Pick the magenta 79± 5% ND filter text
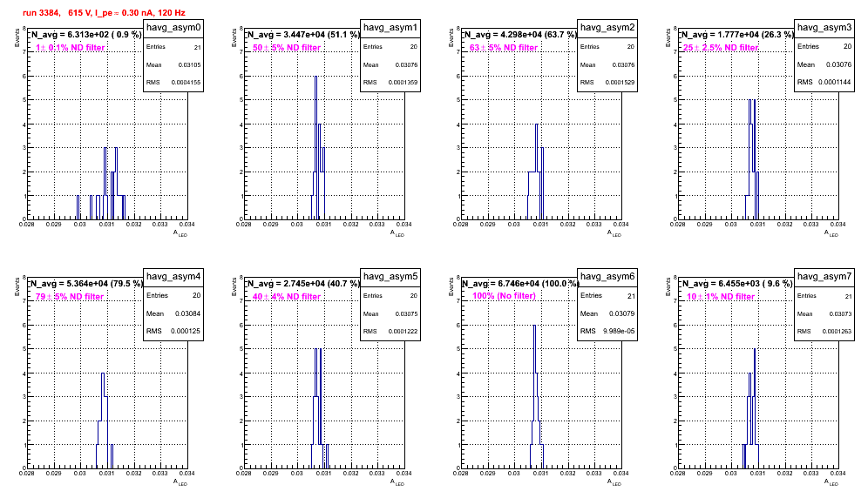This screenshot has width=868, height=498. pos(70,297)
